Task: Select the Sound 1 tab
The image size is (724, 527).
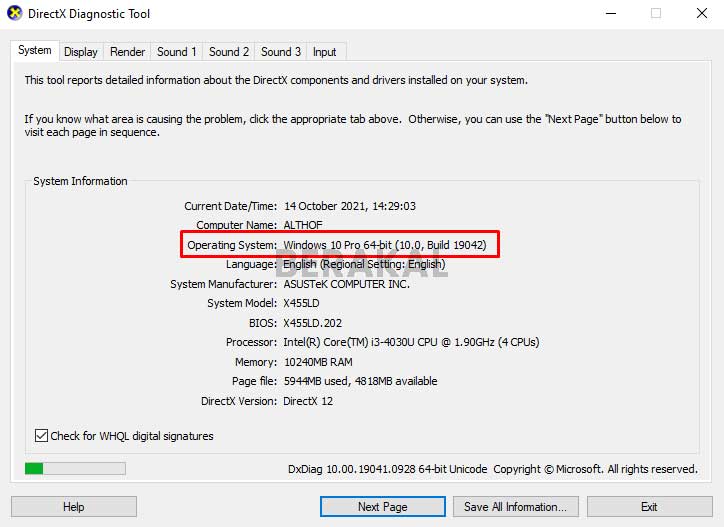Action: point(177,52)
